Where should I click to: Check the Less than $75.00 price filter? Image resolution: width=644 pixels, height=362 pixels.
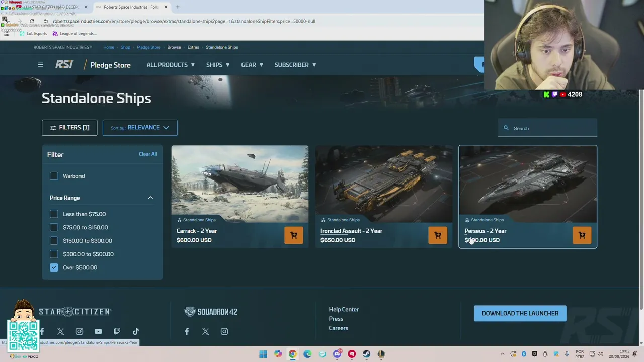coord(54,214)
